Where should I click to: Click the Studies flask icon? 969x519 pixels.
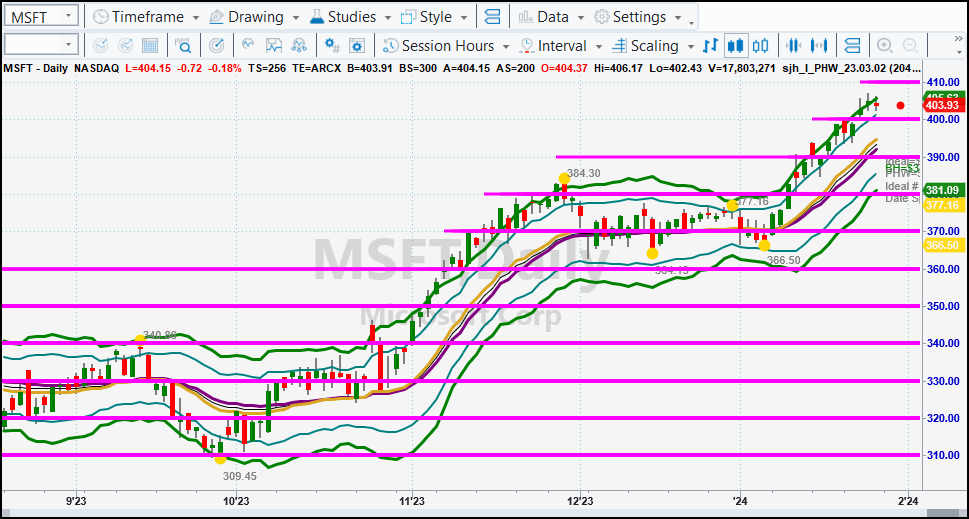[316, 17]
